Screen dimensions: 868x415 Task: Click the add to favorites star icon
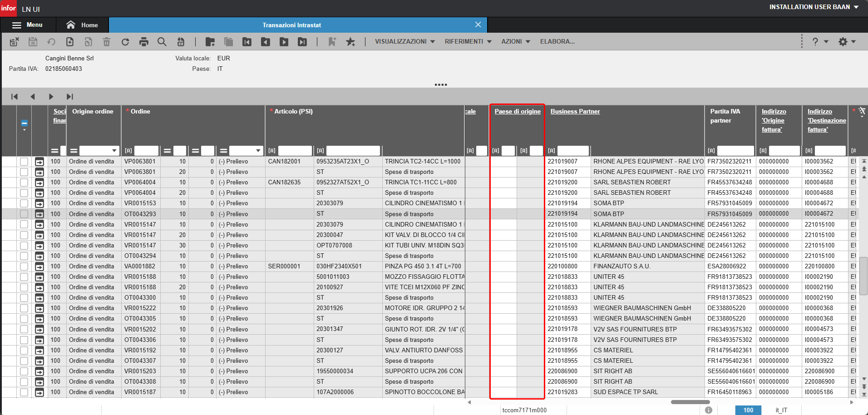point(350,42)
